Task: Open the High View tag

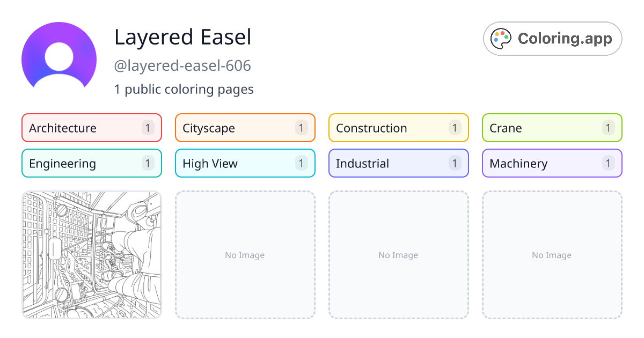Action: 245,163
